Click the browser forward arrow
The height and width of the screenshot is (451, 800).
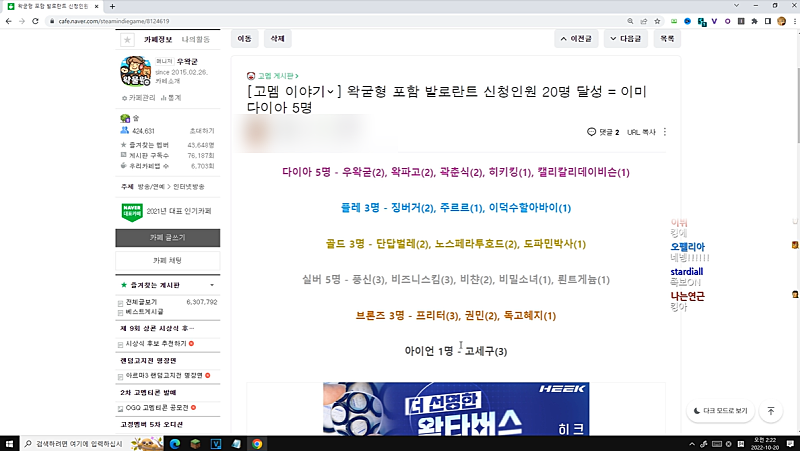pos(22,21)
